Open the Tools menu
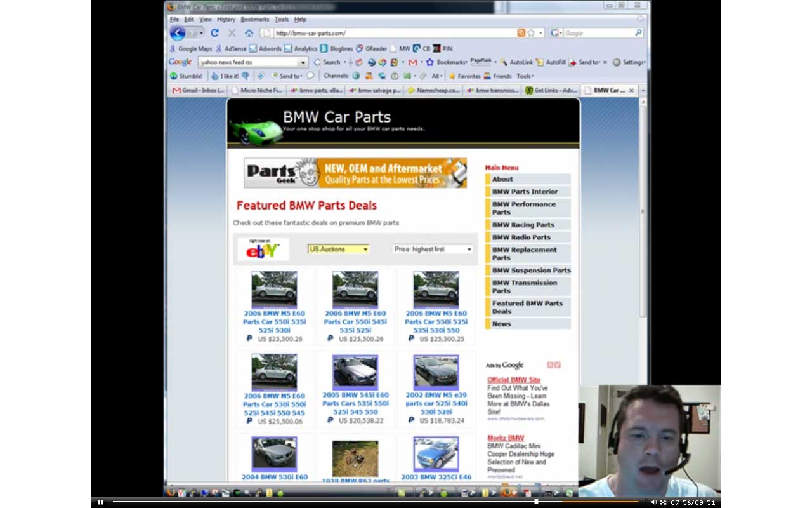Image resolution: width=812 pixels, height=508 pixels. 282,20
